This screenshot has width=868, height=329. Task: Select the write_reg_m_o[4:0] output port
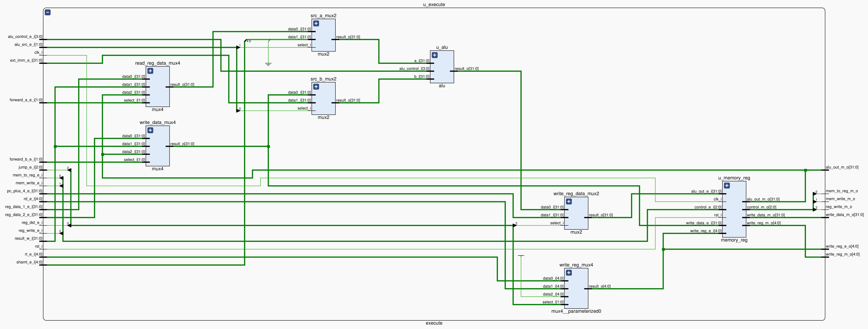[x=842, y=254]
